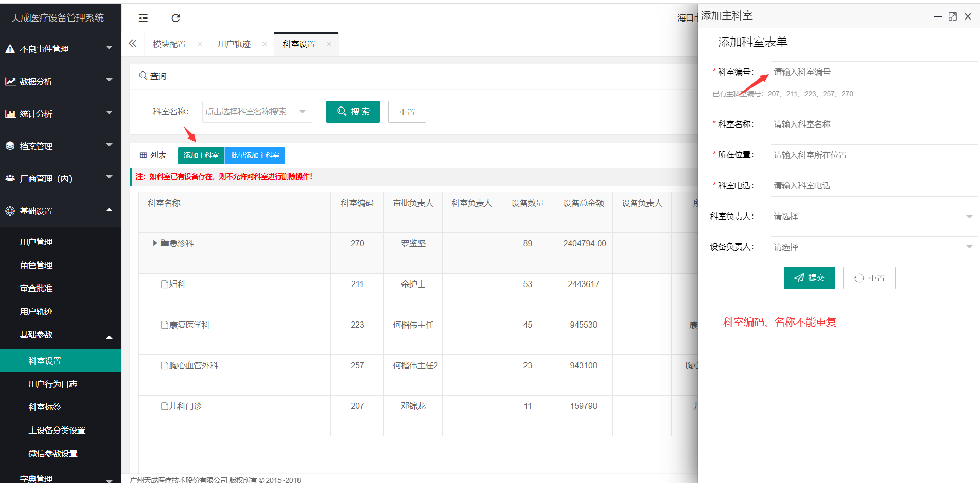Expand the 不良事件管理 menu
Viewport: 980px width, 483px height.
pos(109,48)
